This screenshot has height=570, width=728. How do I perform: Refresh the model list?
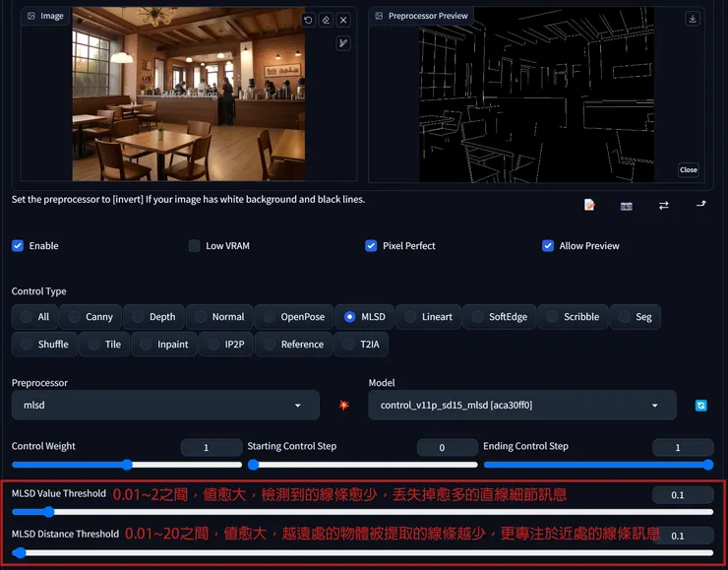tap(700, 406)
